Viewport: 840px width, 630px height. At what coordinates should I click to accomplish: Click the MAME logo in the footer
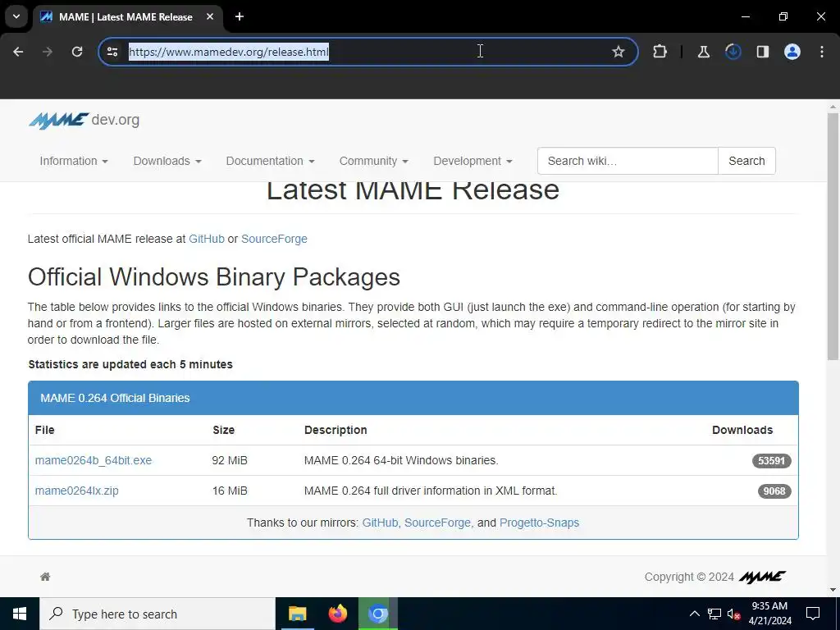(x=762, y=577)
